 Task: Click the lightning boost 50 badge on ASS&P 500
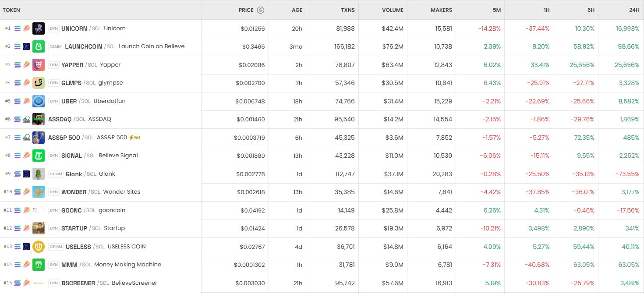click(134, 138)
